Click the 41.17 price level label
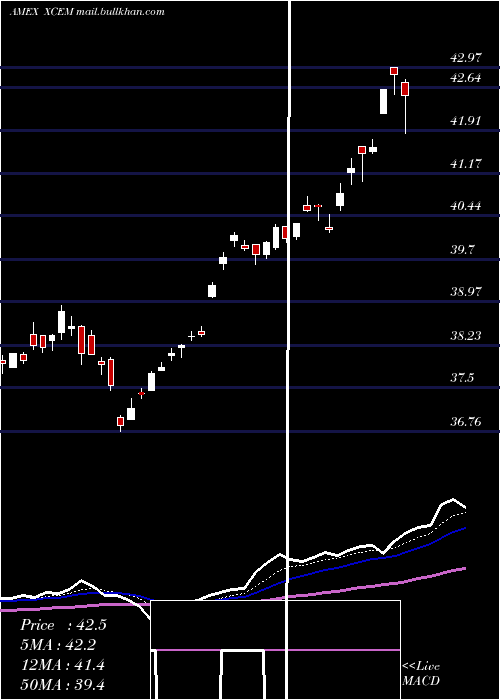 (466, 164)
